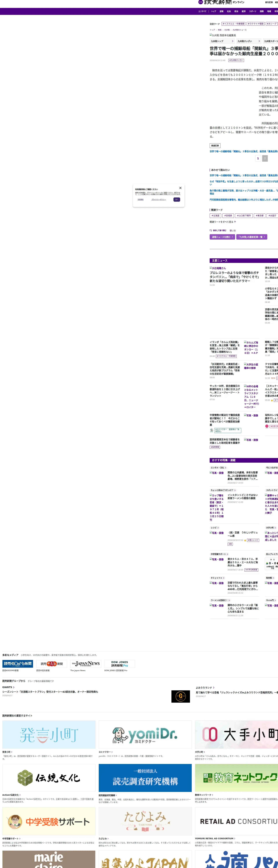278x868 pixels.
Task: Open the よみうりランド group link
Action: point(205,688)
